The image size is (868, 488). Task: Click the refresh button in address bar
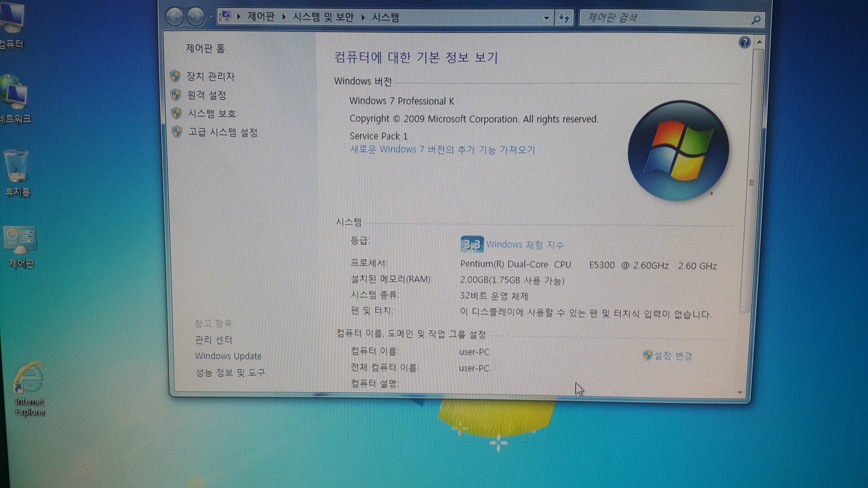click(564, 18)
